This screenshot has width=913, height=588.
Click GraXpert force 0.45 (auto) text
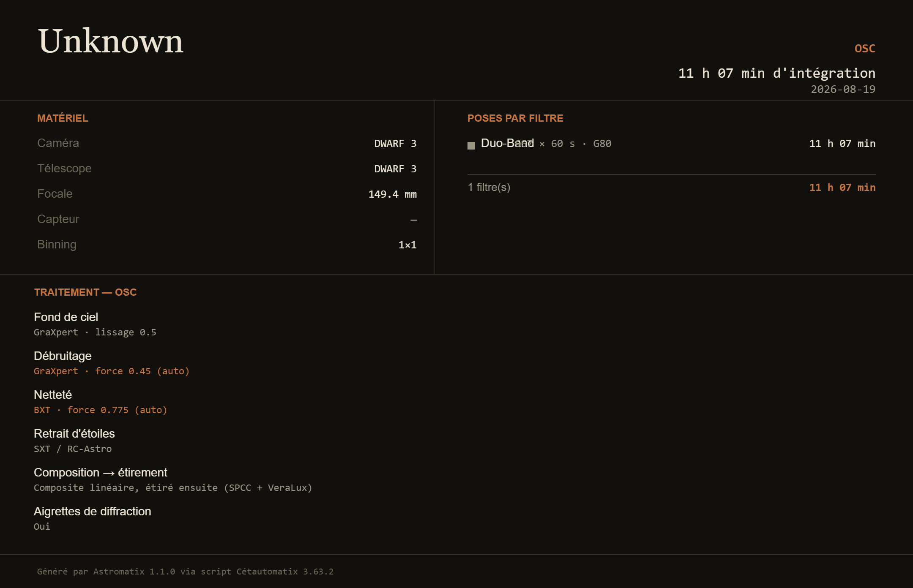click(x=112, y=371)
